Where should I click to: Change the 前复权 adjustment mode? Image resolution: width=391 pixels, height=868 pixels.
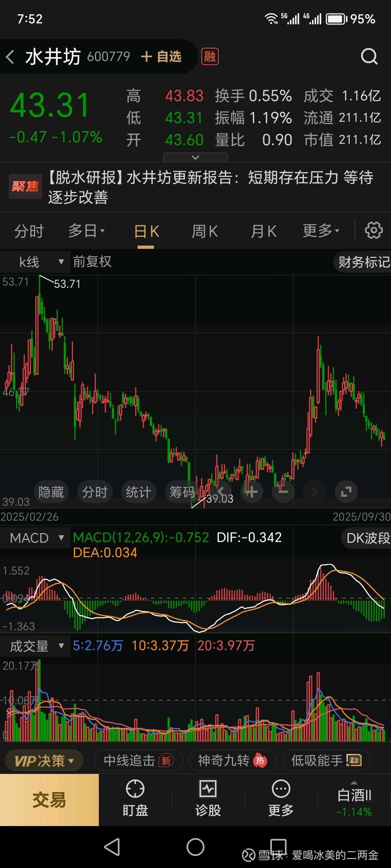coord(92,261)
